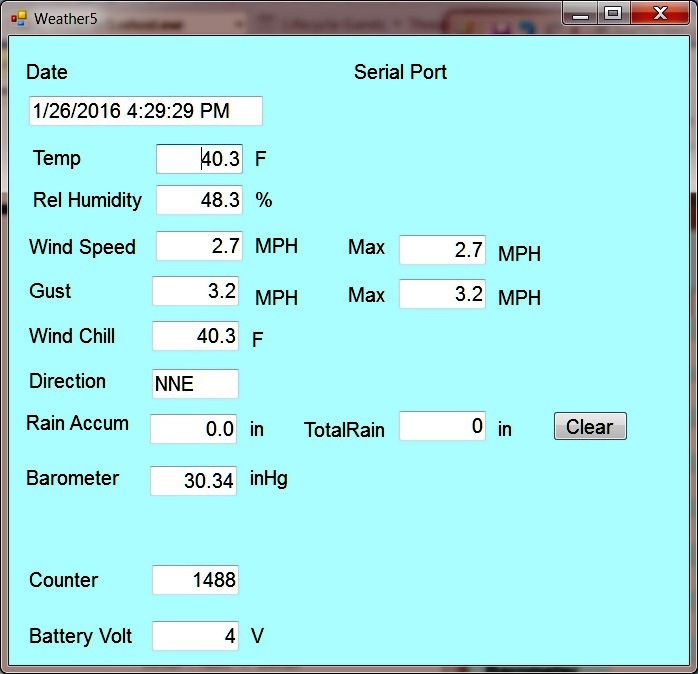Click the TotalRain label
The height and width of the screenshot is (674, 698).
pos(344,430)
